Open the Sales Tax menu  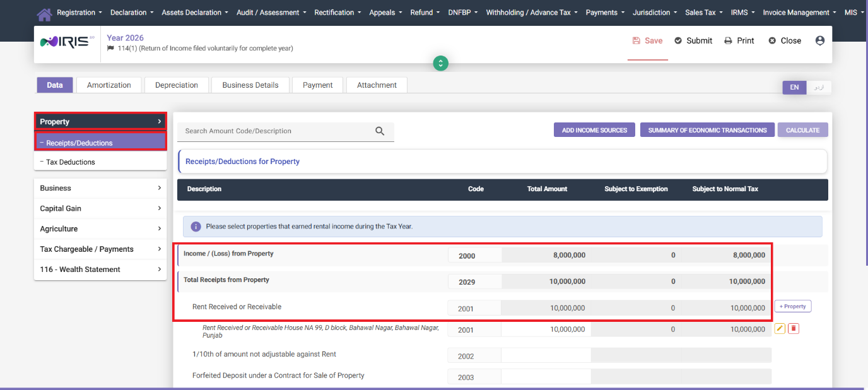coord(704,13)
